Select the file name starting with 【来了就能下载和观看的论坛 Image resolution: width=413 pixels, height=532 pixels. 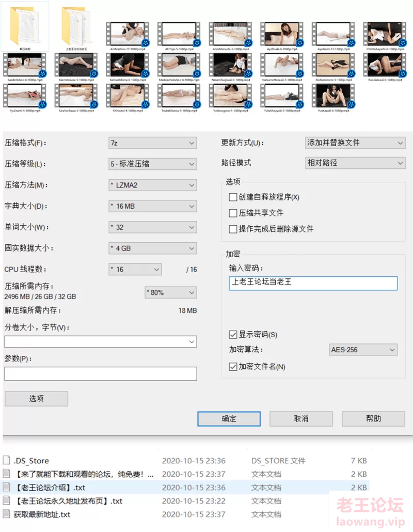pyautogui.click(x=84, y=474)
